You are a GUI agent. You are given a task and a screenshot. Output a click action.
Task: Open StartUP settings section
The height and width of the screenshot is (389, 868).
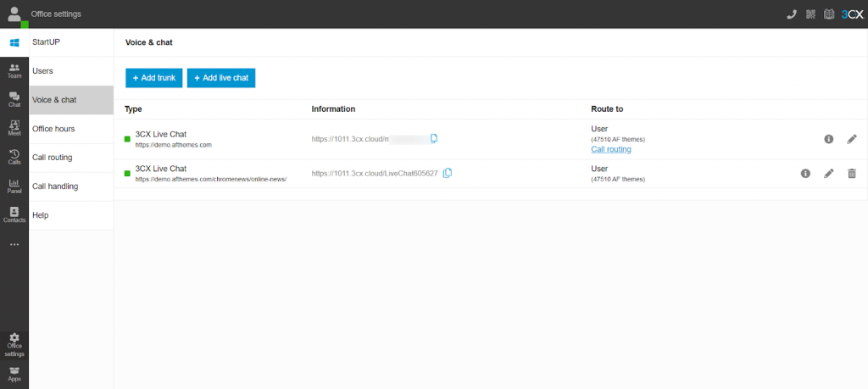(x=71, y=42)
